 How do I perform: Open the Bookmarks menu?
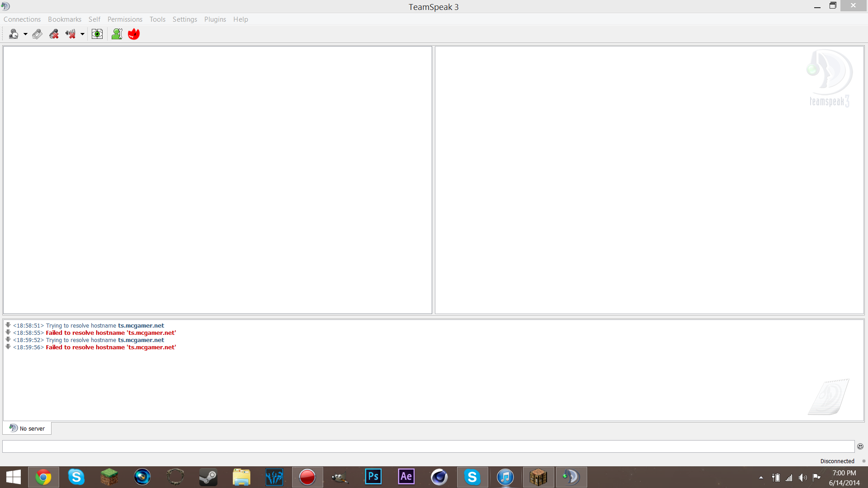[x=65, y=19]
